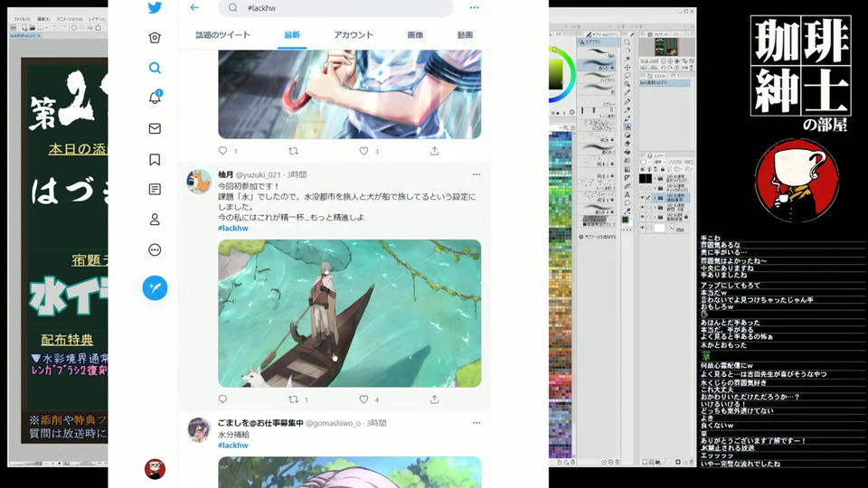Open the Twitter Home timeline icon
This screenshot has height=488, width=868.
pos(155,38)
